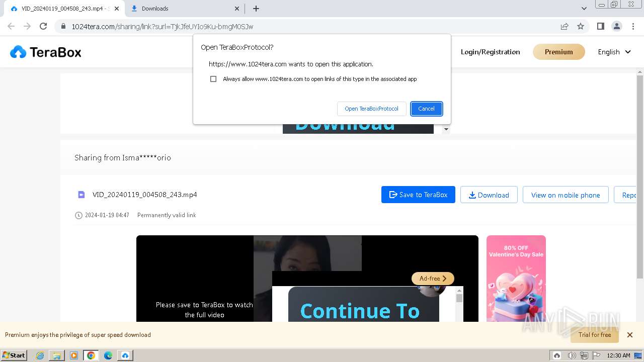Open a new browser tab
644x362 pixels.
coord(256,9)
